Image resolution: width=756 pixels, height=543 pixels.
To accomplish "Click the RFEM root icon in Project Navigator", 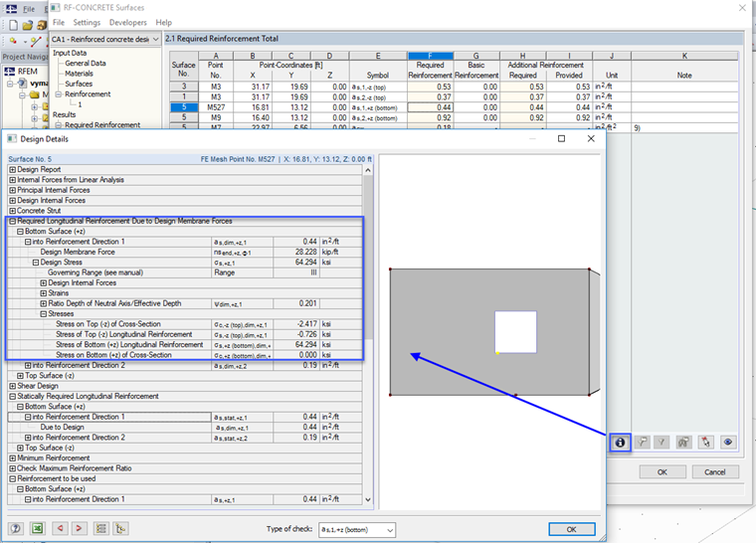I will [10, 72].
